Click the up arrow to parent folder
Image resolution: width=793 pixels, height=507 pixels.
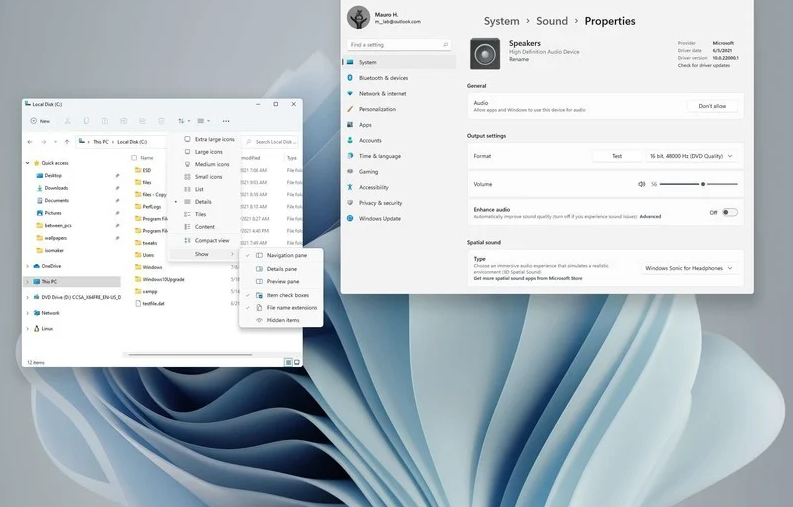67,142
